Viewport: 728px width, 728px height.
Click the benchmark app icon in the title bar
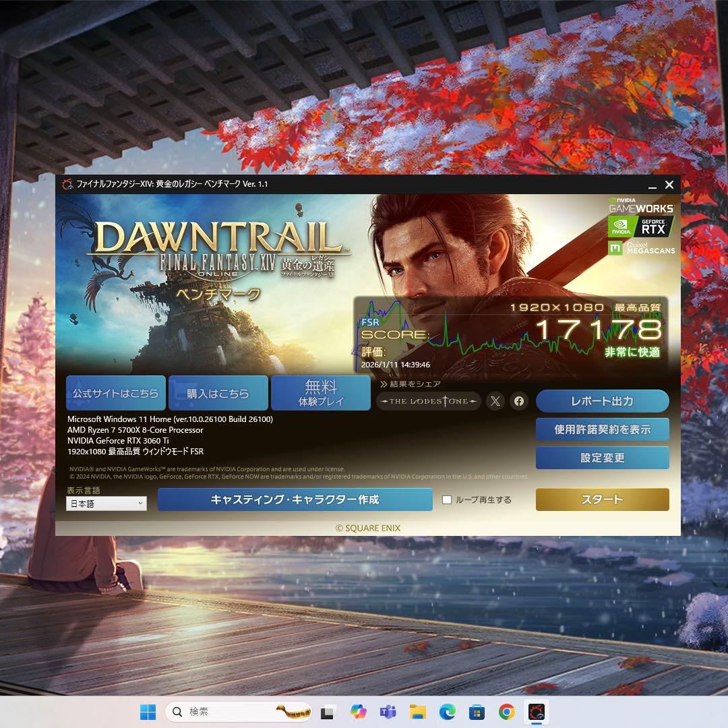pos(67,184)
